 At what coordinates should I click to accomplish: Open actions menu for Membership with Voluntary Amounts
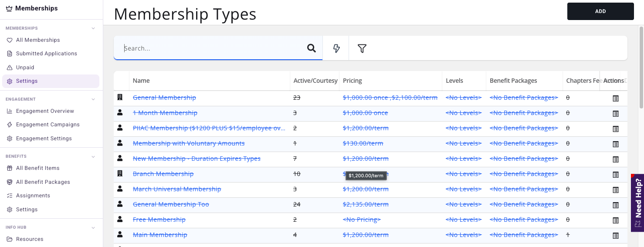tap(615, 144)
